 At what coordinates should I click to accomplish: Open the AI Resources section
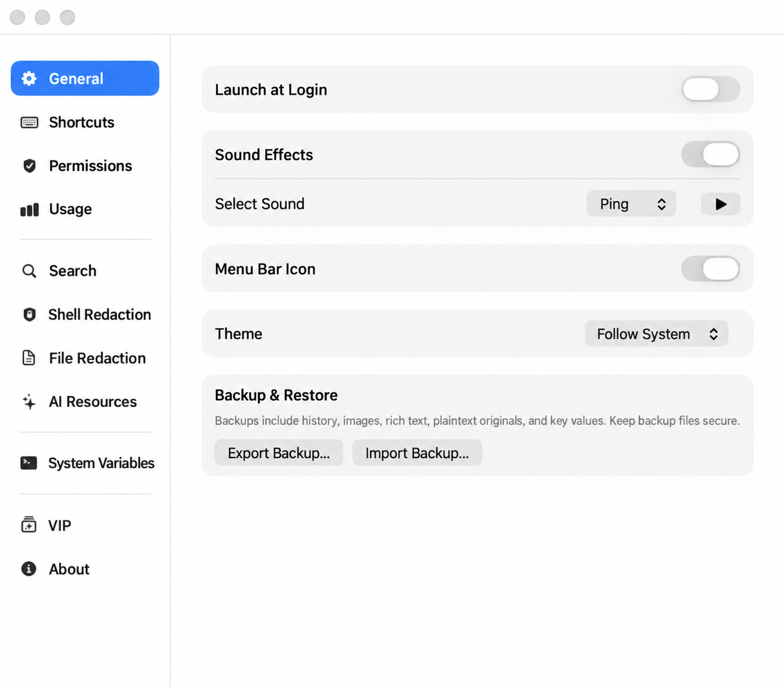tap(93, 401)
